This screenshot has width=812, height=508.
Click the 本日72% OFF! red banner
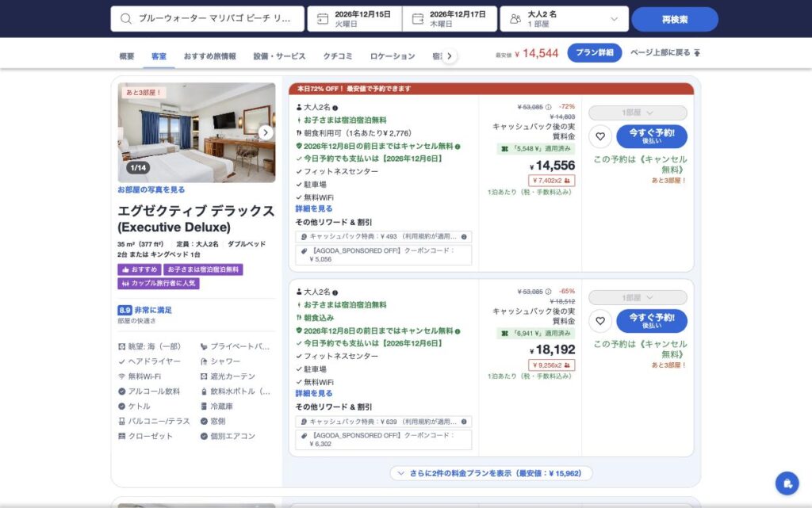[491, 89]
